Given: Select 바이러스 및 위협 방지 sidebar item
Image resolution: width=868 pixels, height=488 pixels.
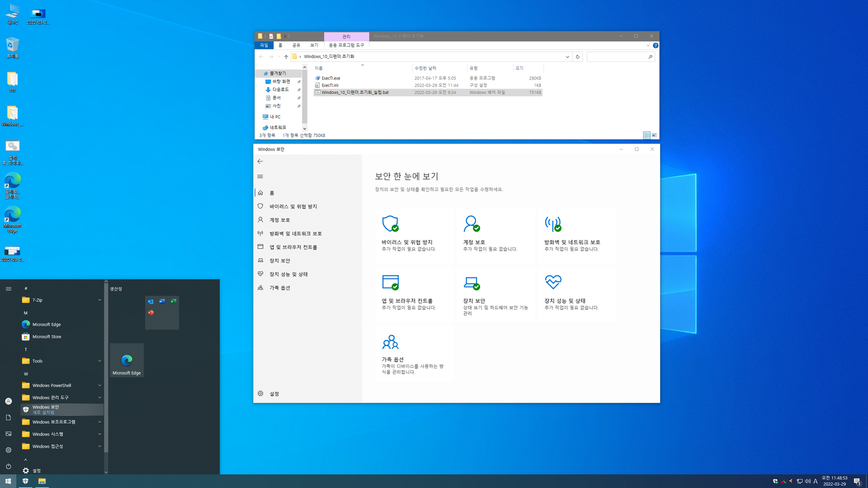Looking at the screenshot, I should pyautogui.click(x=308, y=206).
